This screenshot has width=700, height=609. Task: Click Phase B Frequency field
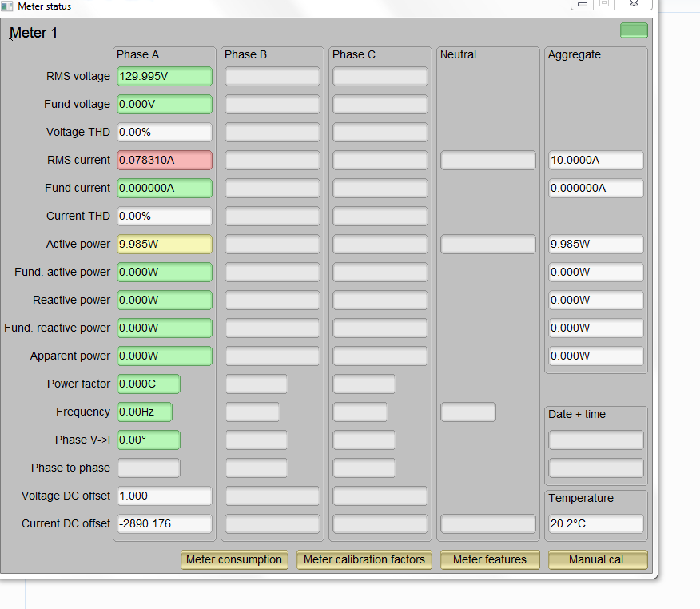(x=253, y=412)
